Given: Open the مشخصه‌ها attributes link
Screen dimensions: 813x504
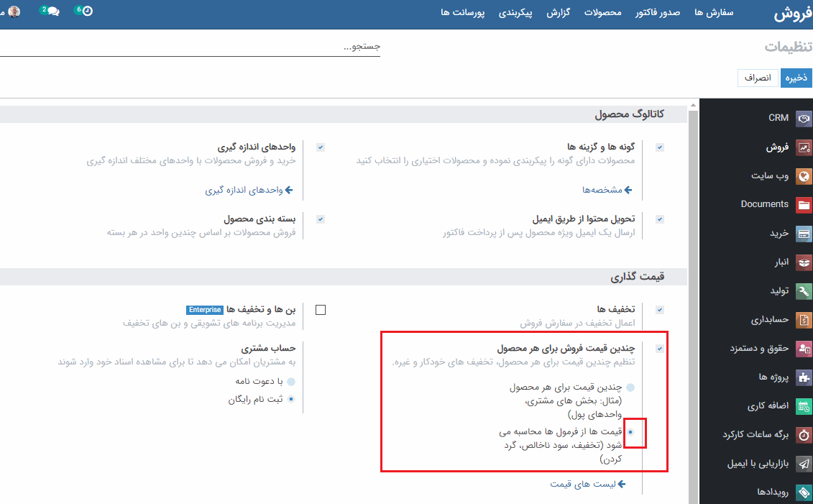Looking at the screenshot, I should pyautogui.click(x=602, y=191).
